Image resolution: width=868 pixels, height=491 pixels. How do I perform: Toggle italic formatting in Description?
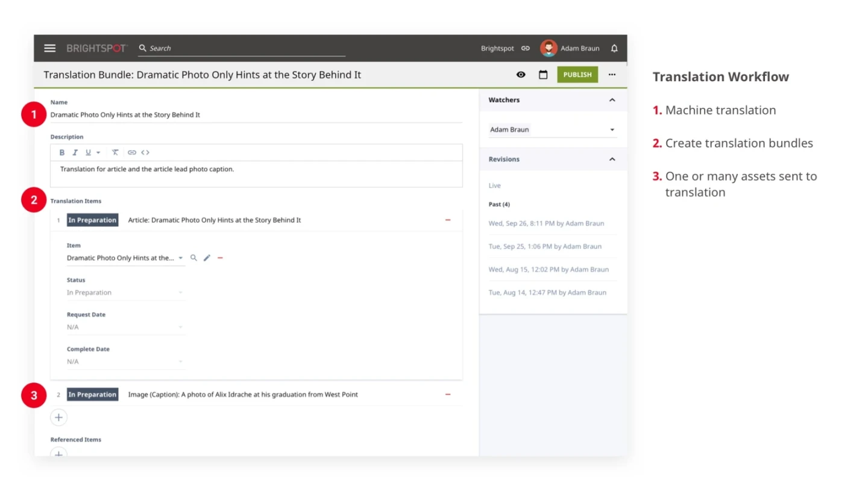pos(75,152)
